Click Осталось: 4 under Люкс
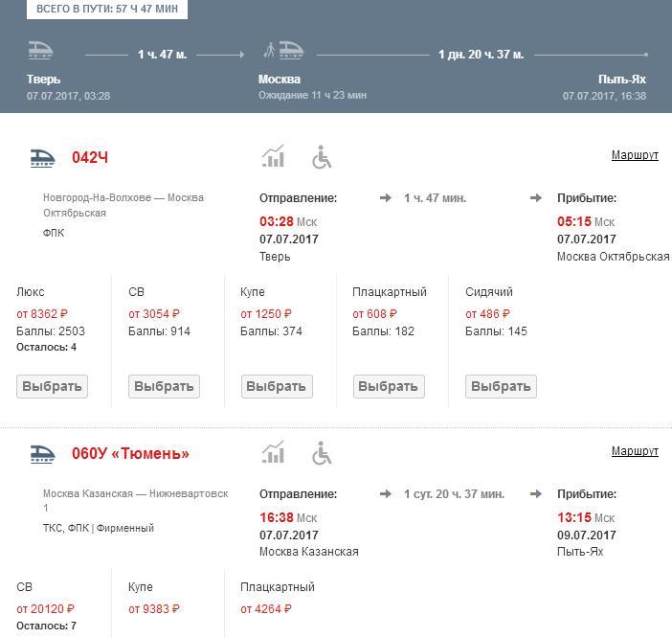Screen dimensions: 672x638 (x=46, y=347)
